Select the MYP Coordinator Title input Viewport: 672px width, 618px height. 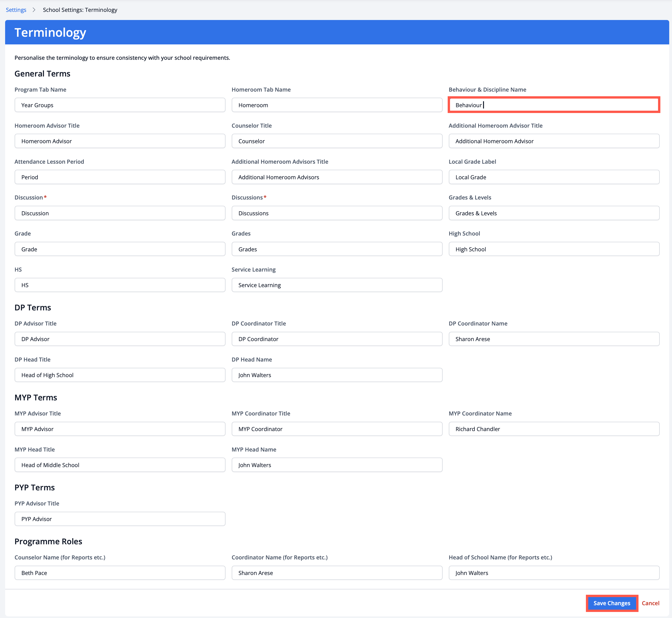337,429
